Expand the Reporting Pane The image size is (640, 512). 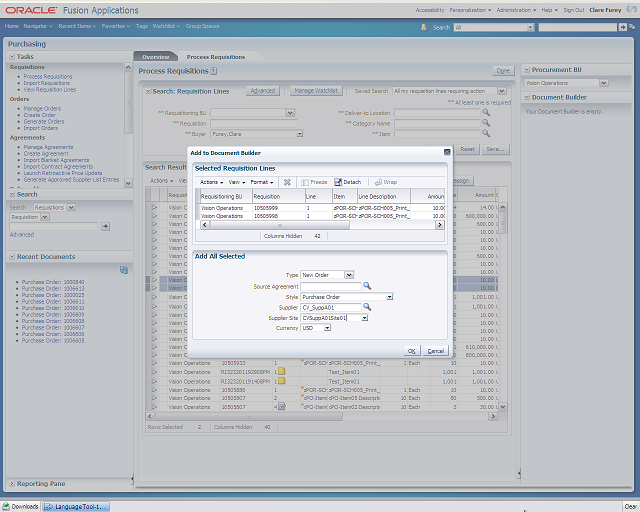(12, 483)
